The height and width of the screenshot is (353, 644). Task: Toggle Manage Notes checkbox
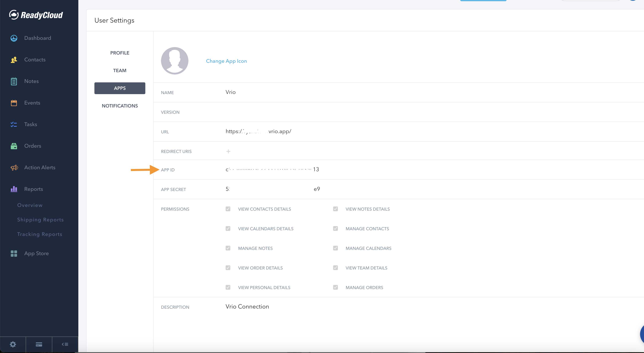point(228,248)
